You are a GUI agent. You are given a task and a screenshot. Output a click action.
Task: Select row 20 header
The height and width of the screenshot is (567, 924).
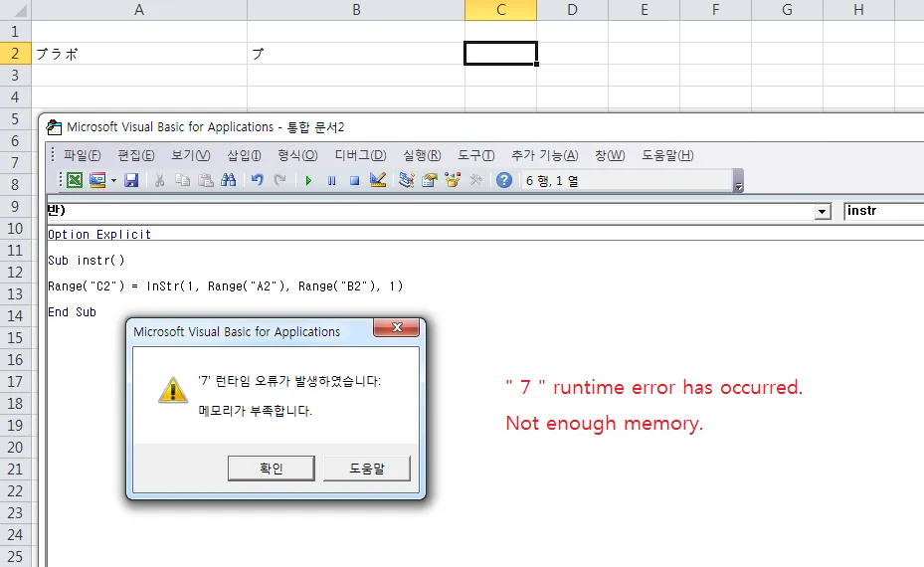point(15,448)
